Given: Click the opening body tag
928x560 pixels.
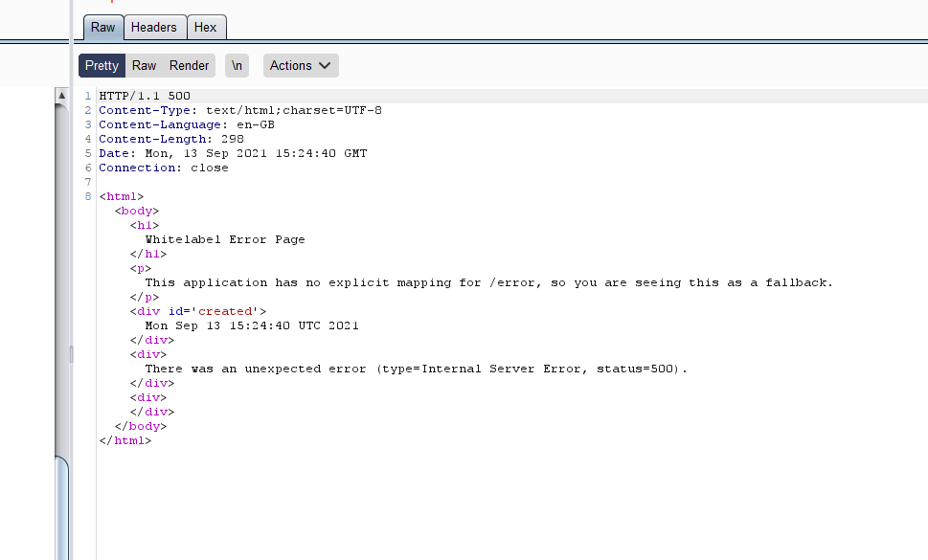Looking at the screenshot, I should pyautogui.click(x=137, y=212).
